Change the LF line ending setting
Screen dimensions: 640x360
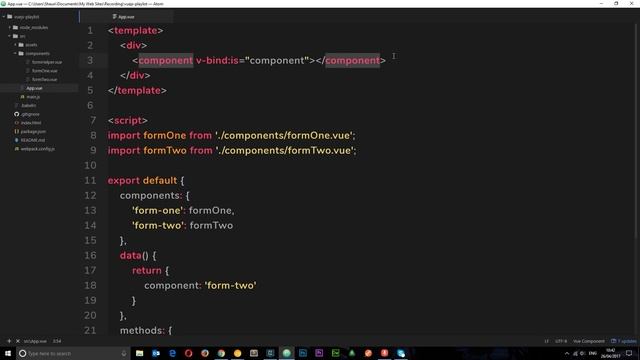tap(547, 341)
